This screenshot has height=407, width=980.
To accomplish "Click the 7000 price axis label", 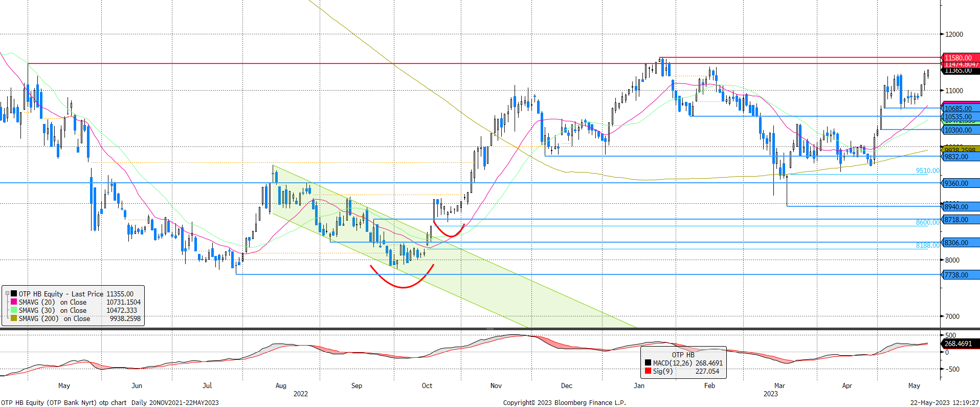I will [952, 316].
